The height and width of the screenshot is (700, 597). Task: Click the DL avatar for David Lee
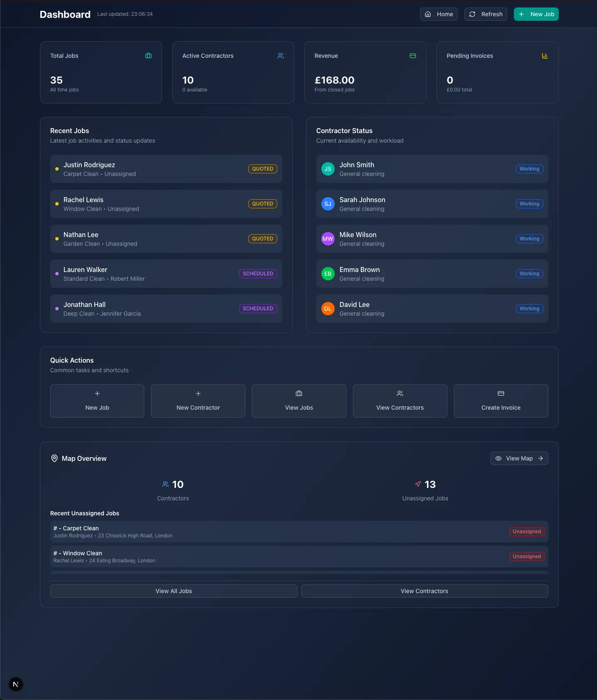coord(328,309)
